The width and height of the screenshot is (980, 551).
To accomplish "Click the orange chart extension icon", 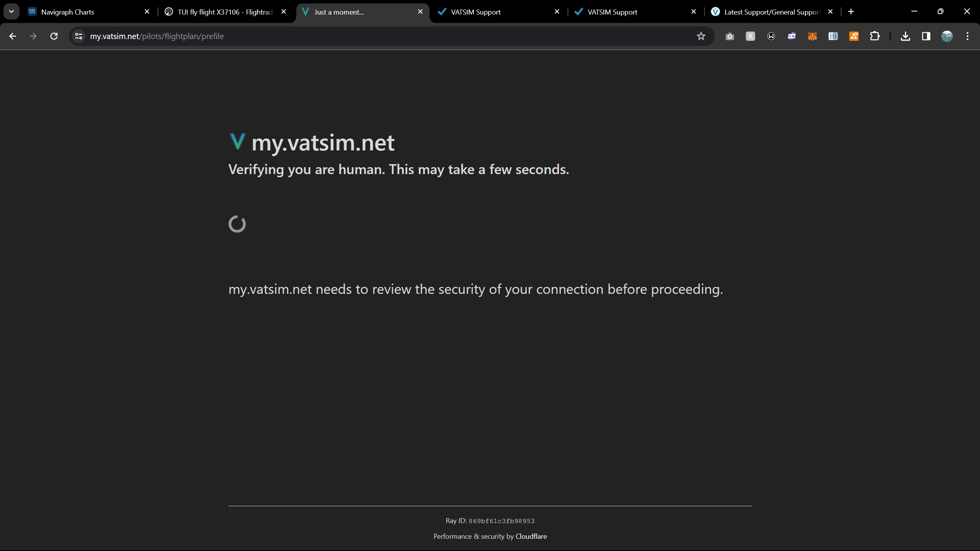I will pos(854,36).
